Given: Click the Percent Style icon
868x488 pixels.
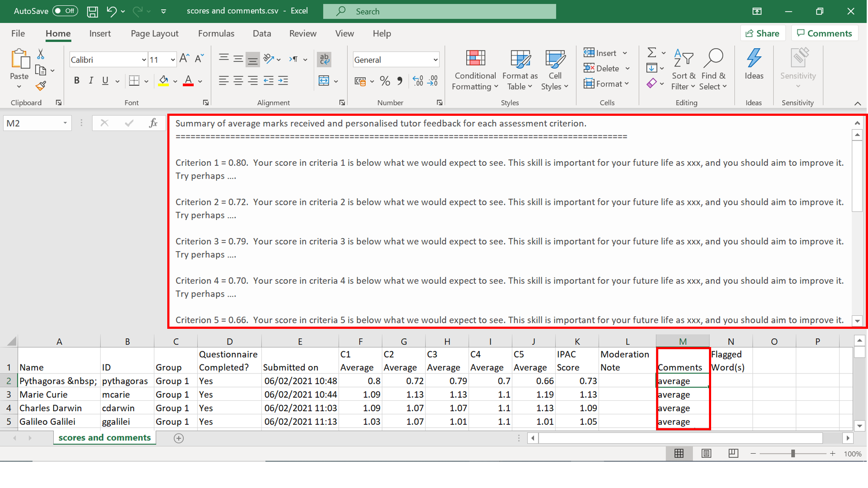Looking at the screenshot, I should pos(385,81).
